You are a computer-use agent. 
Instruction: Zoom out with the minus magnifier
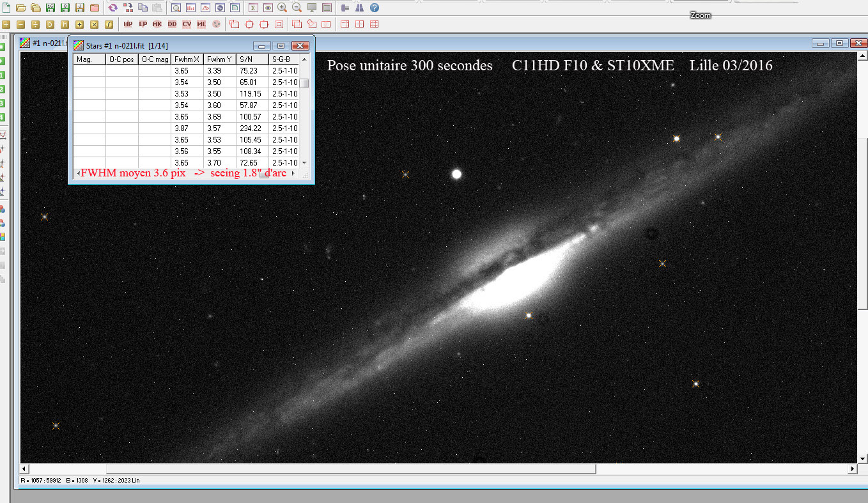pyautogui.click(x=297, y=8)
